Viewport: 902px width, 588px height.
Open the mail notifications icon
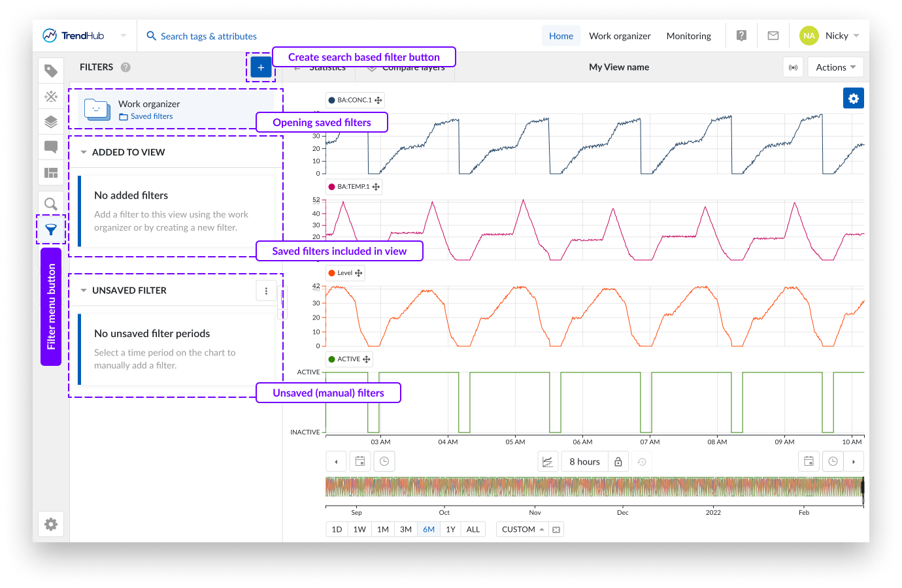[773, 36]
